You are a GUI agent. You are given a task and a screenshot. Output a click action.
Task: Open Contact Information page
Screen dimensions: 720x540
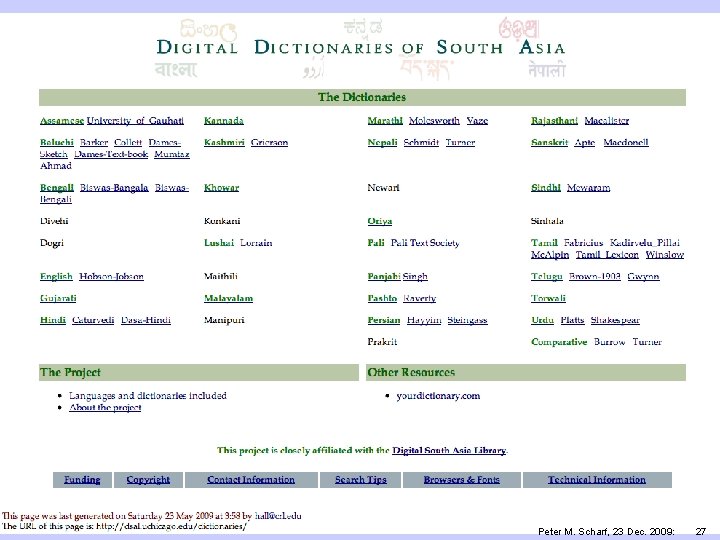[251, 480]
